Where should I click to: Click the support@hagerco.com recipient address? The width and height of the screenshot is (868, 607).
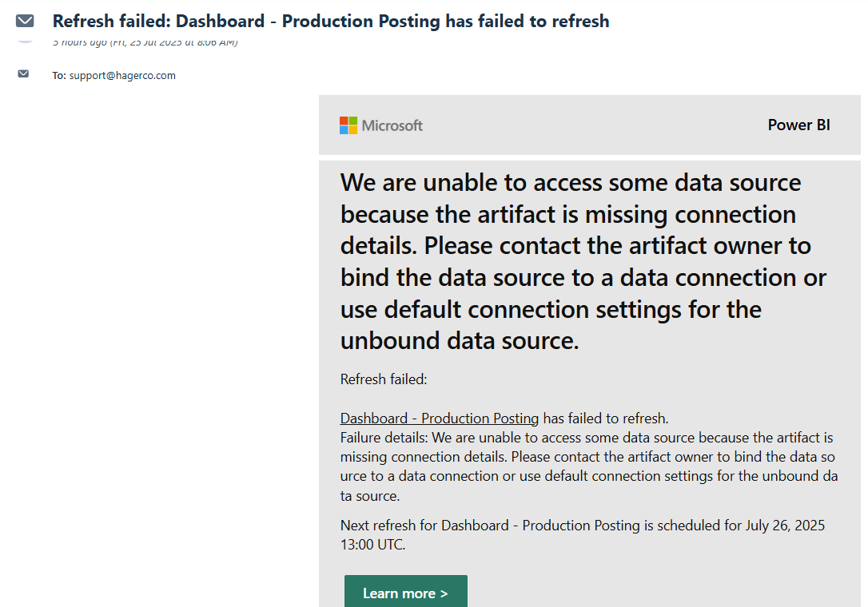(x=122, y=75)
